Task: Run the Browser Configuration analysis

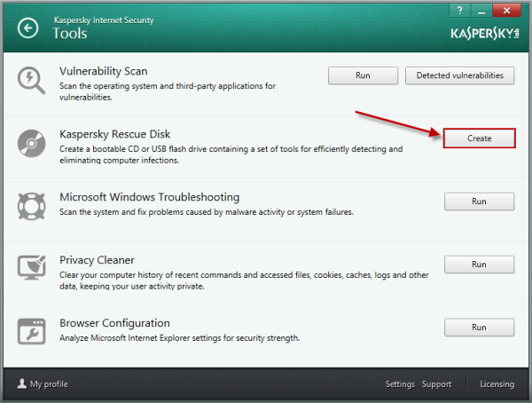Action: point(479,328)
